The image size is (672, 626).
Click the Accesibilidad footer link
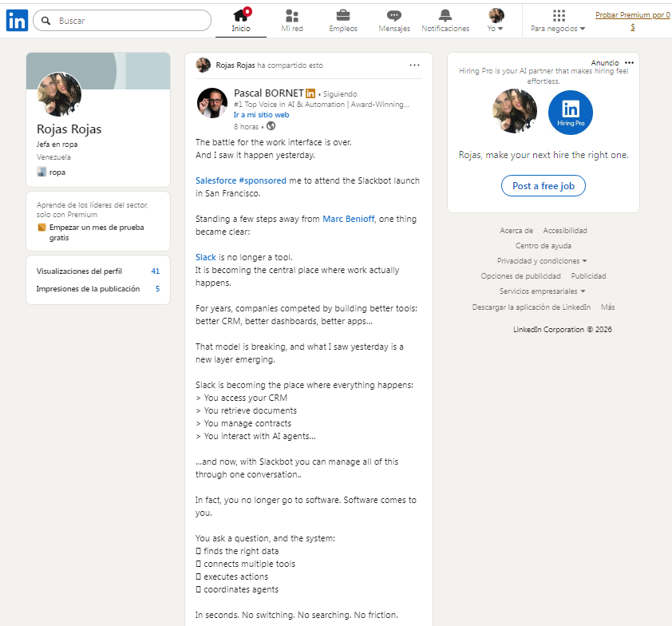(x=565, y=231)
